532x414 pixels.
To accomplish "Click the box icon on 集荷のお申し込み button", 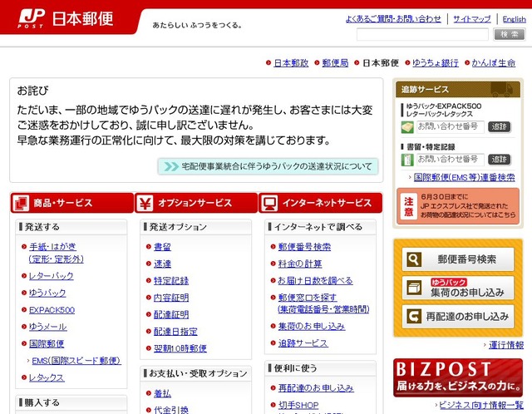I will pos(414,288).
